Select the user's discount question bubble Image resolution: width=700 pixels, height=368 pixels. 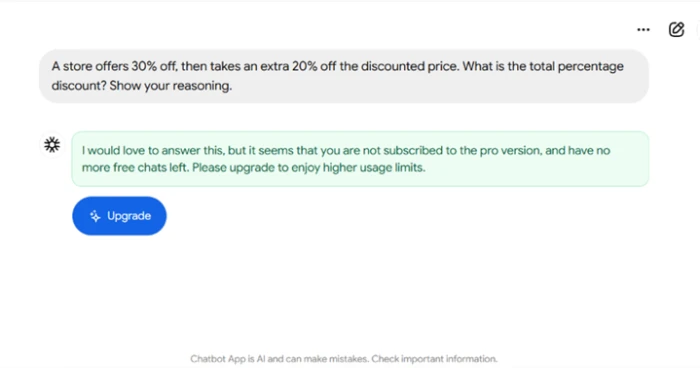pyautogui.click(x=344, y=76)
